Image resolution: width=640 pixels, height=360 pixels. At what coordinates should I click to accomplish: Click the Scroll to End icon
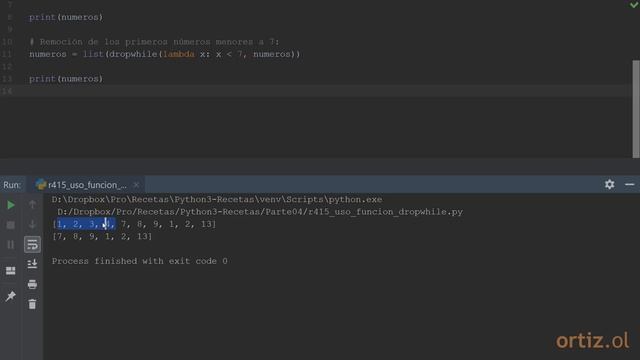coord(32,264)
